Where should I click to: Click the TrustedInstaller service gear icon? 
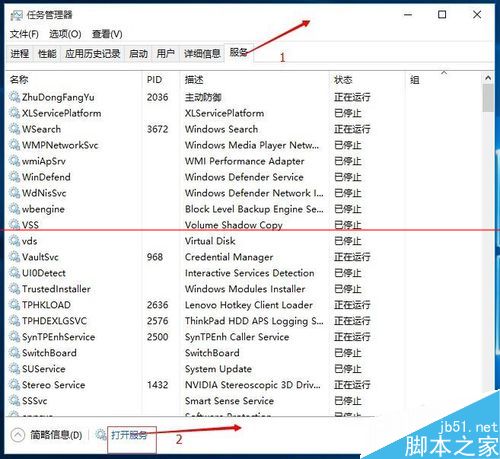[x=14, y=289]
